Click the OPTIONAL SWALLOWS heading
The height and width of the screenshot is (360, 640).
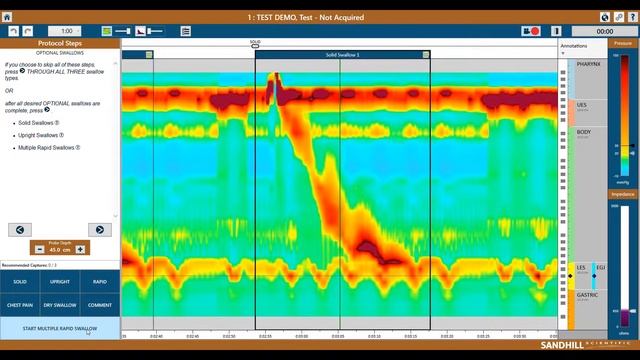click(60, 53)
